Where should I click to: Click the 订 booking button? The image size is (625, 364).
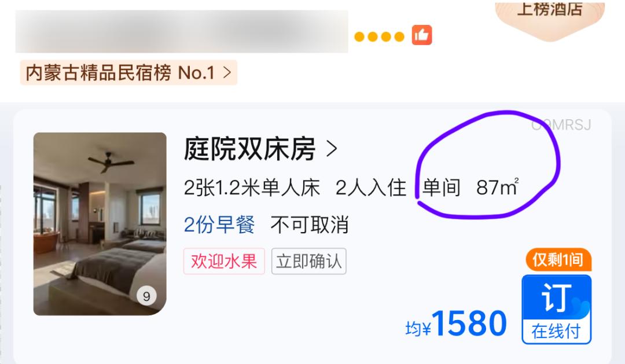557,297
